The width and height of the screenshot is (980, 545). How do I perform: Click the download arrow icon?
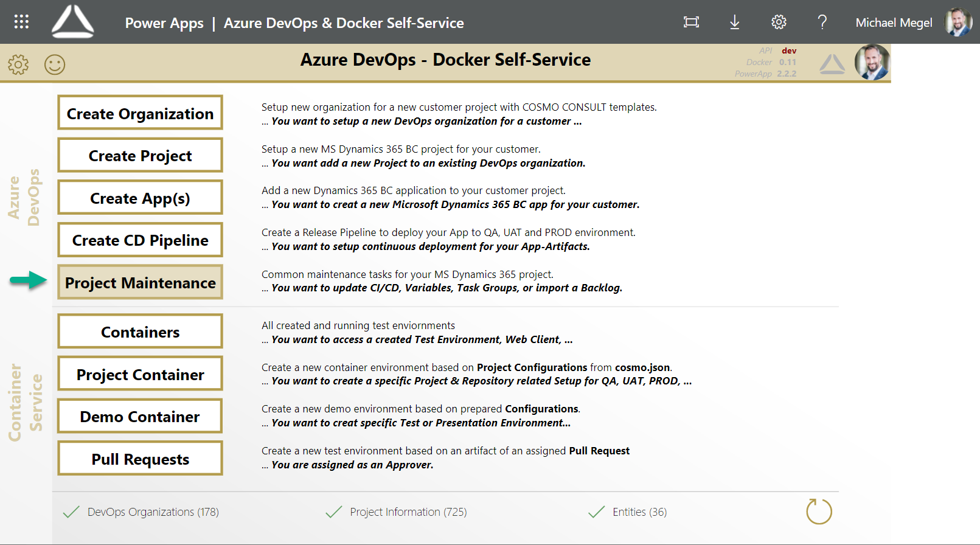[735, 23]
